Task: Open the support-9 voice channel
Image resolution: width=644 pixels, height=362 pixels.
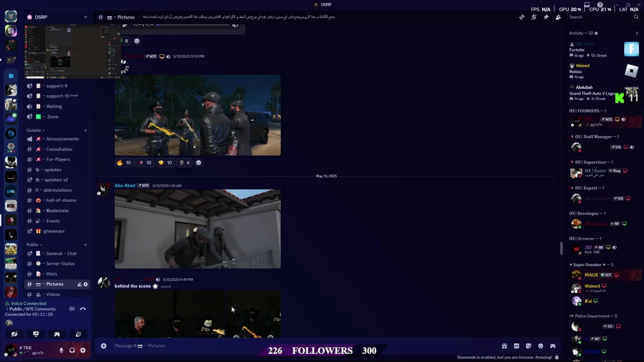Action: (57, 86)
